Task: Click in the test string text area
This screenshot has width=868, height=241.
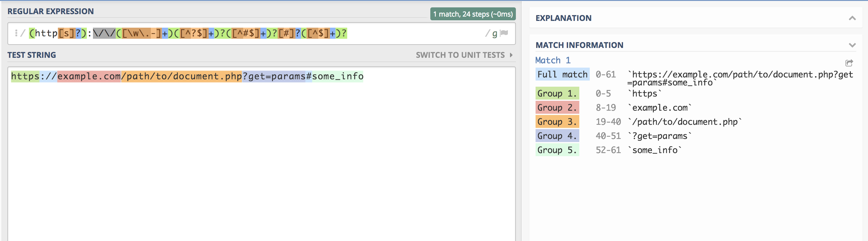Action: pos(261,154)
